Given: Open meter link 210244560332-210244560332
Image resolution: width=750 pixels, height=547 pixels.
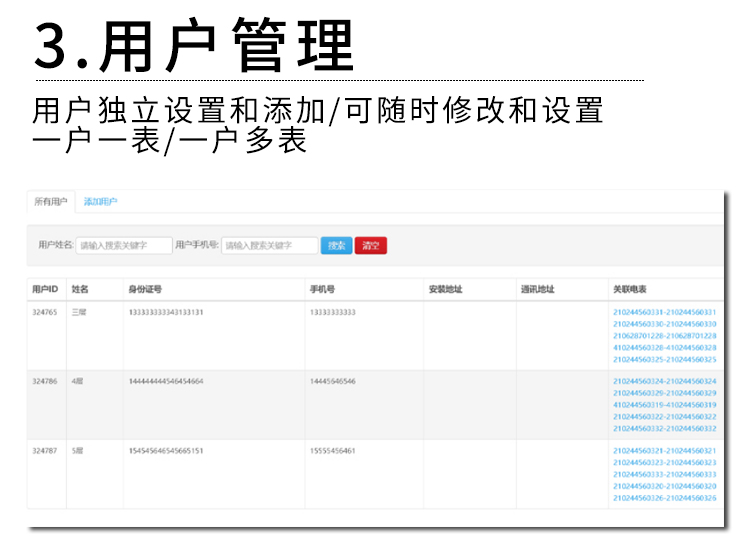Looking at the screenshot, I should tap(664, 428).
